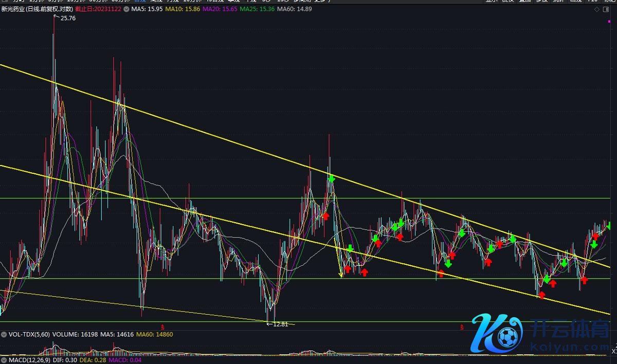Click the highest green down-arrow sell signal
Viewport: 617px width, 364px height.
332,178
